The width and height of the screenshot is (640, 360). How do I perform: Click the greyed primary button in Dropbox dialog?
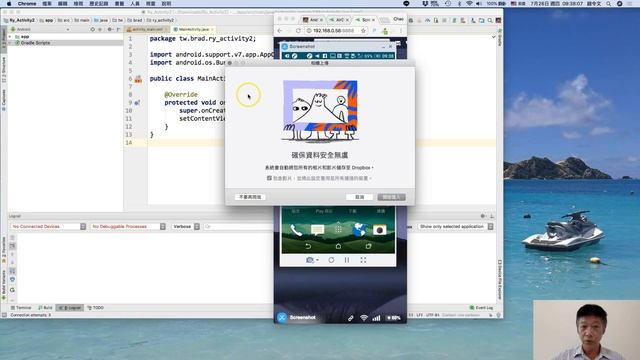point(391,197)
